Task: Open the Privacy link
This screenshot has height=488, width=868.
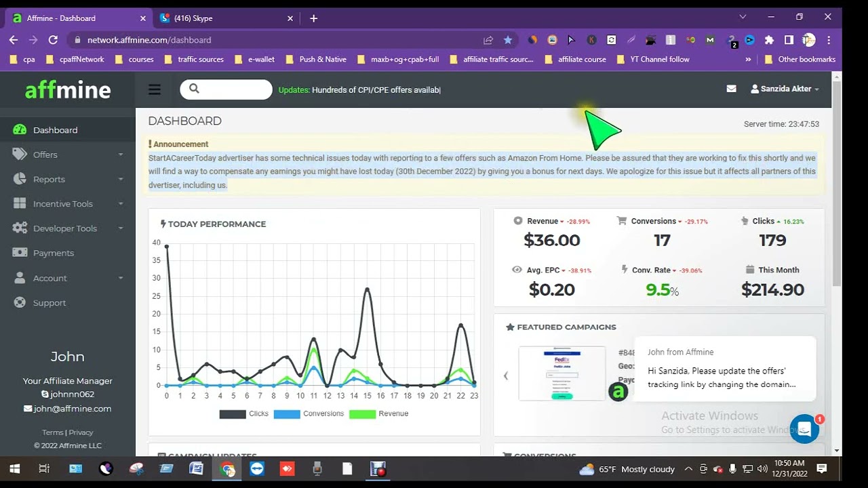Action: click(x=81, y=432)
